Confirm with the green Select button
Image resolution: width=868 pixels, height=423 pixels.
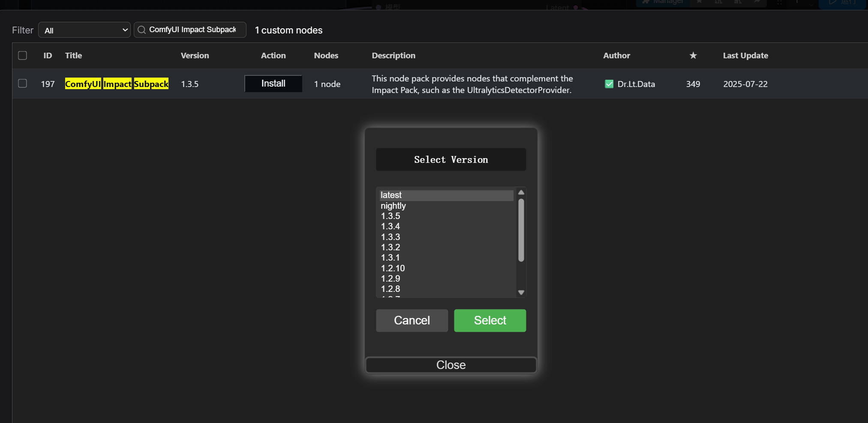point(490,321)
